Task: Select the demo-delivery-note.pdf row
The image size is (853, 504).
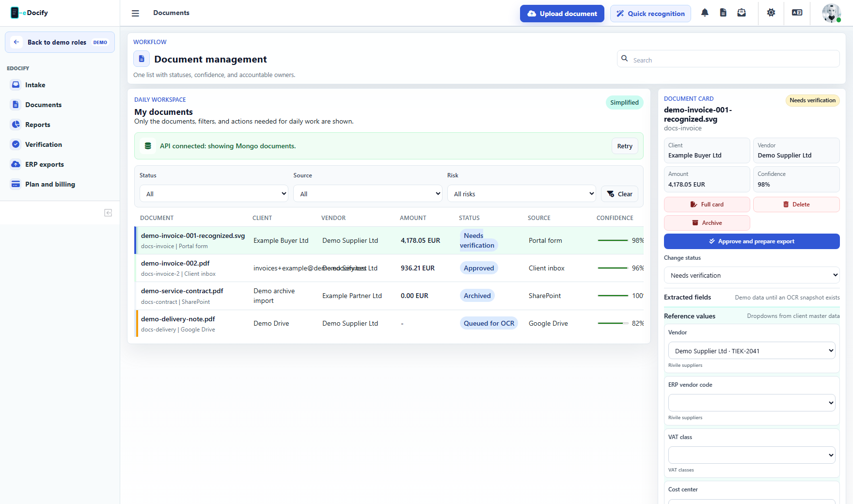Action: 389,323
